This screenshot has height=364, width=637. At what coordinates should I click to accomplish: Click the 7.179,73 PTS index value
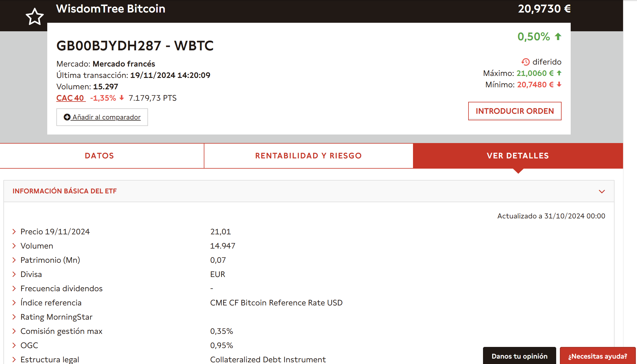coord(153,98)
